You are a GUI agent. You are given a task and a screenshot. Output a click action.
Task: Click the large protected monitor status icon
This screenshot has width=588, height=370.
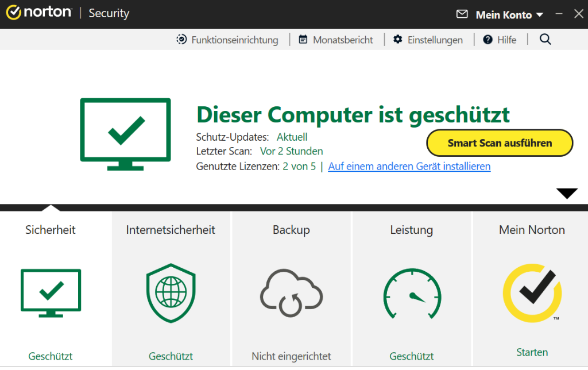pyautogui.click(x=125, y=134)
